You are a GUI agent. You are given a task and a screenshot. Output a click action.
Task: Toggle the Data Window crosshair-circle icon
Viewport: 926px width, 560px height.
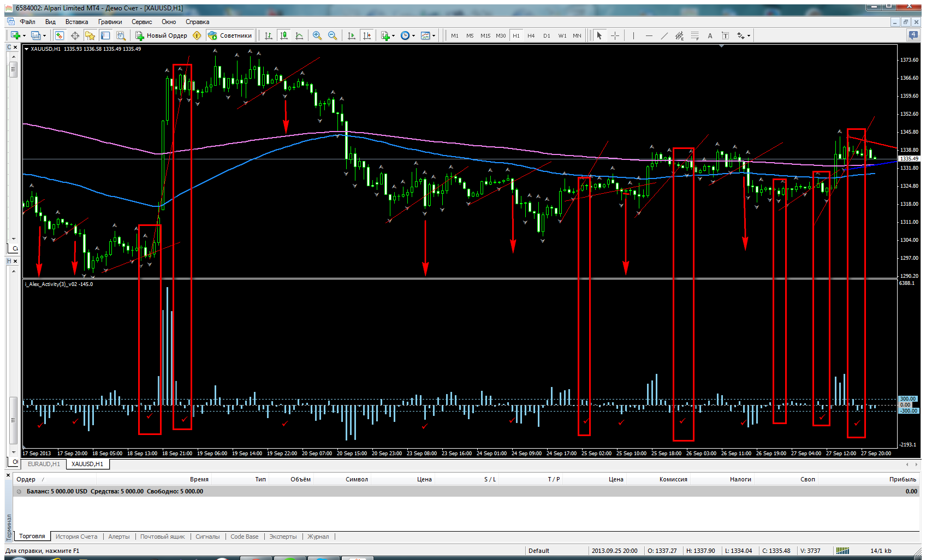tap(75, 35)
